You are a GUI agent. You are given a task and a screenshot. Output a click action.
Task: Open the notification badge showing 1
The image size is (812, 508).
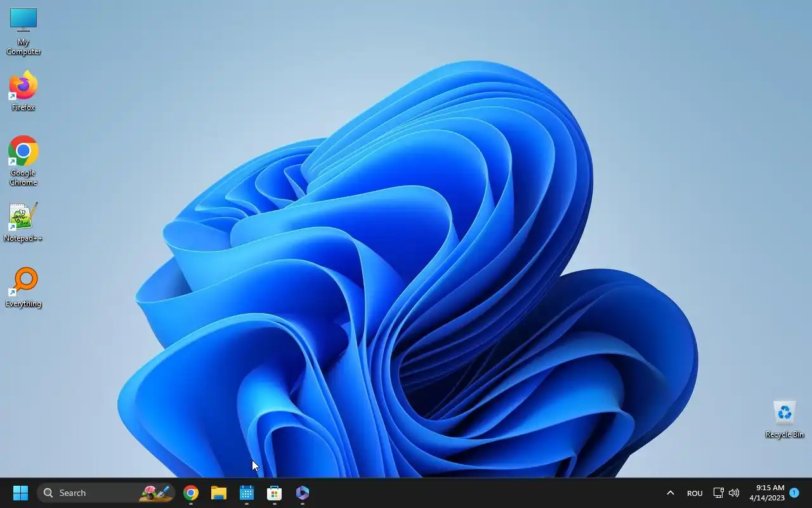pos(794,493)
